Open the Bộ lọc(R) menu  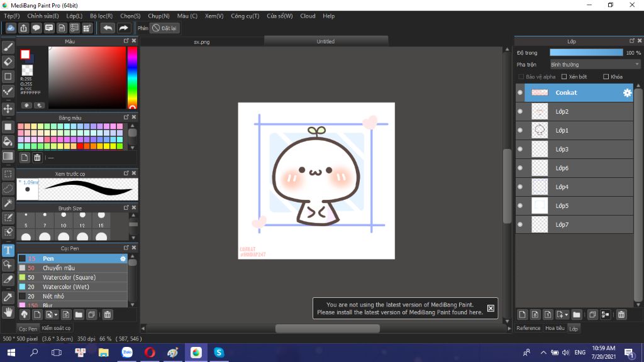tap(101, 16)
